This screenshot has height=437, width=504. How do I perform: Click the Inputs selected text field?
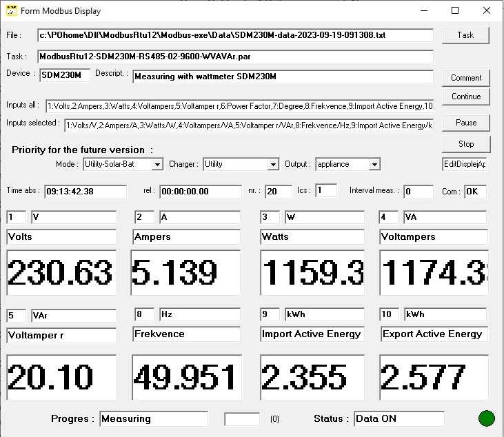[249, 125]
